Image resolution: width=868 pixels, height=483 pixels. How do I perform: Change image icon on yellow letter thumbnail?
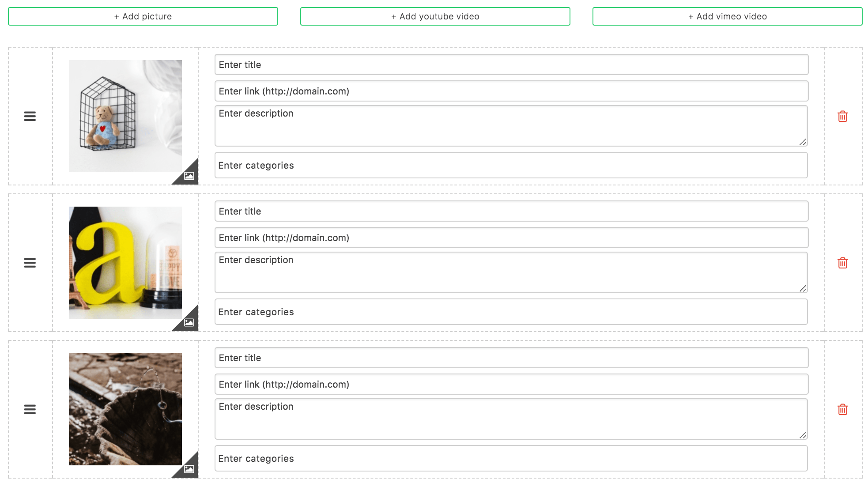click(x=189, y=322)
